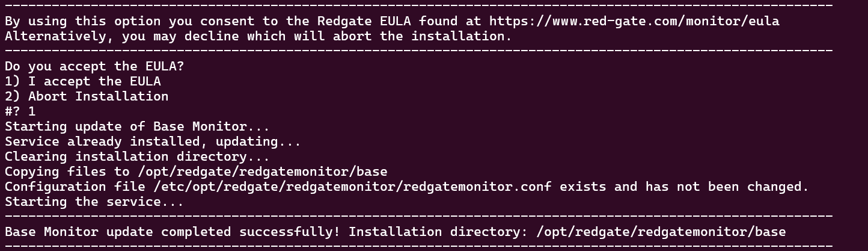Click the "exists and has not been changed" text

click(x=684, y=187)
